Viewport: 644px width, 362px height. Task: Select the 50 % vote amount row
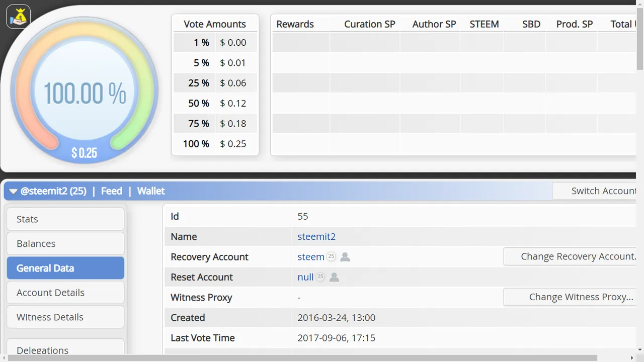pos(215,103)
